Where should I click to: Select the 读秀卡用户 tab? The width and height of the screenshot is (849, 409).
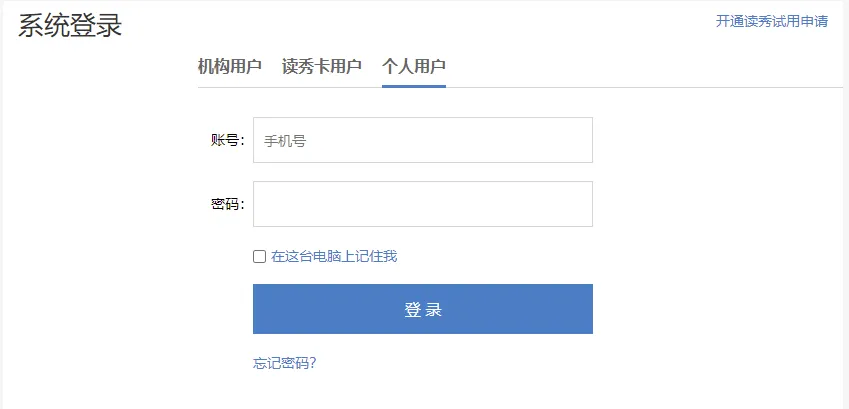(x=322, y=67)
